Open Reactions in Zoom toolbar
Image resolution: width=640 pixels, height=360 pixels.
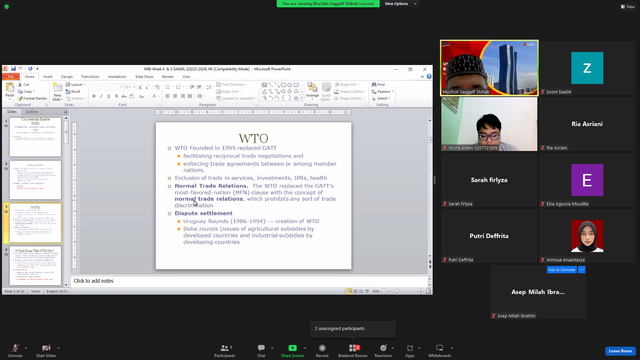pos(383,350)
